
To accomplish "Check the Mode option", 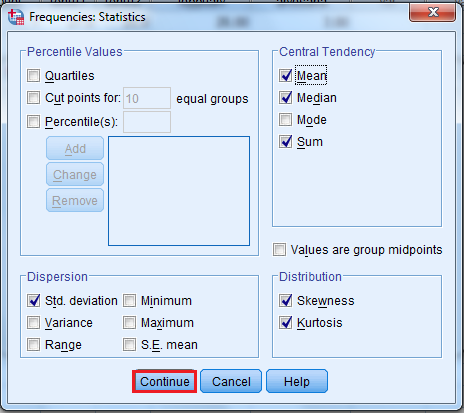I will (285, 120).
